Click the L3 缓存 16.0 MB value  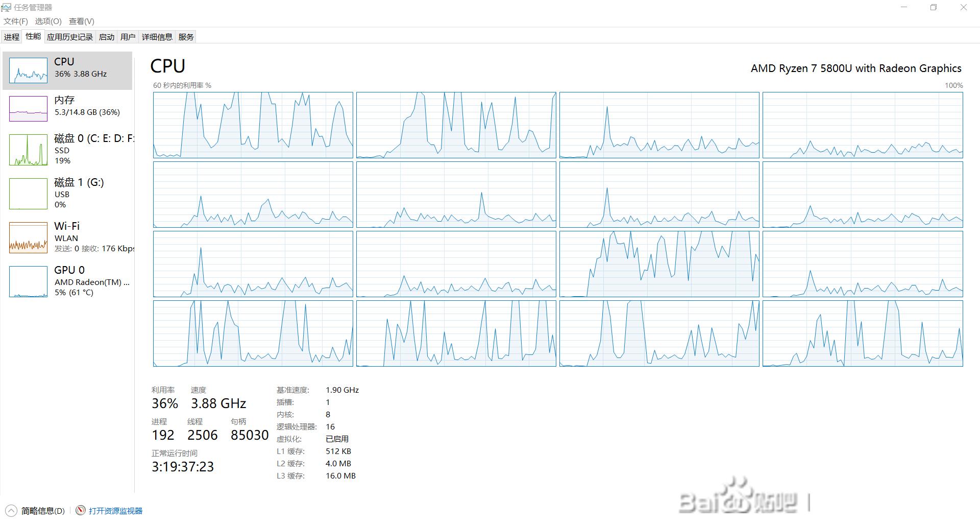340,475
